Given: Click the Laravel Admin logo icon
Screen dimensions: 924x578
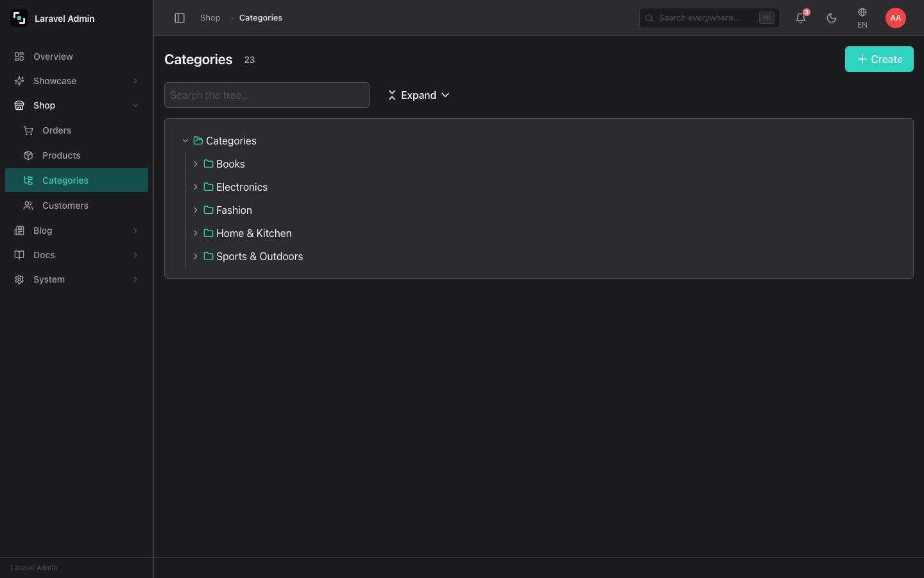Looking at the screenshot, I should pyautogui.click(x=19, y=18).
